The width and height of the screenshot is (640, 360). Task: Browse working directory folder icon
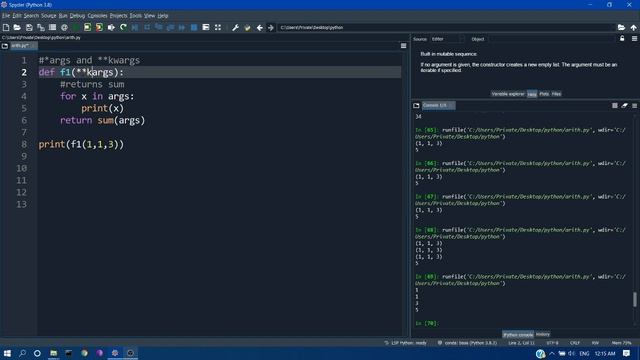621,27
